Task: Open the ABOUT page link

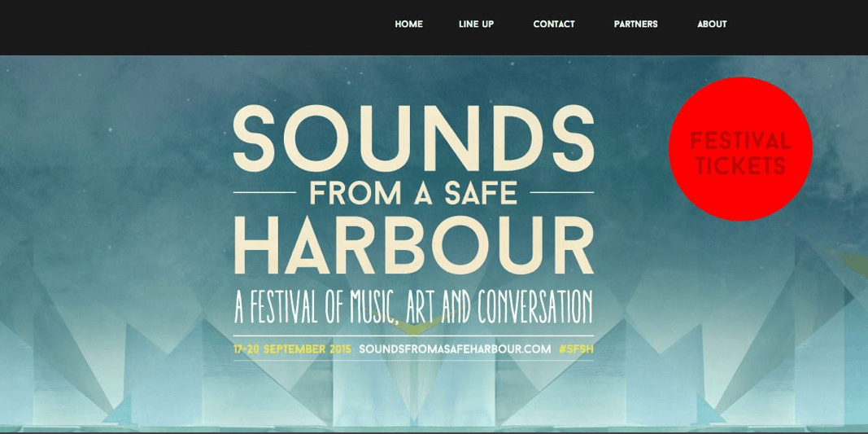Action: [x=712, y=24]
